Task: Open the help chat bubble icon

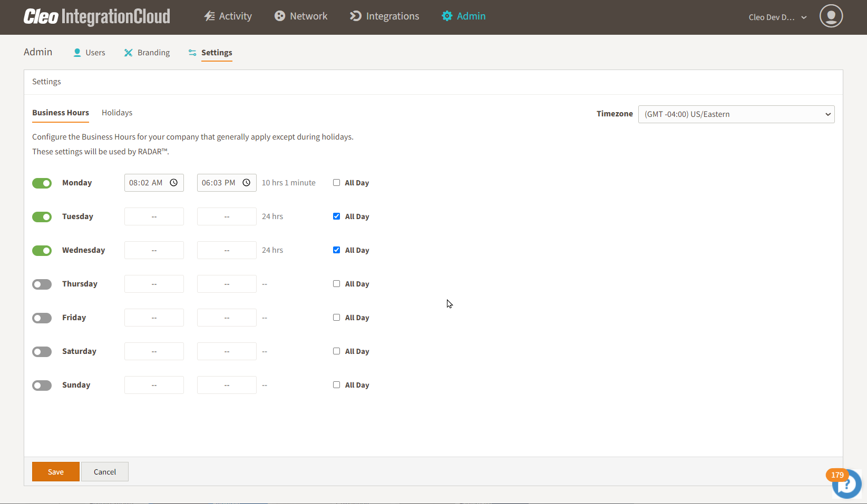Action: pos(847,484)
